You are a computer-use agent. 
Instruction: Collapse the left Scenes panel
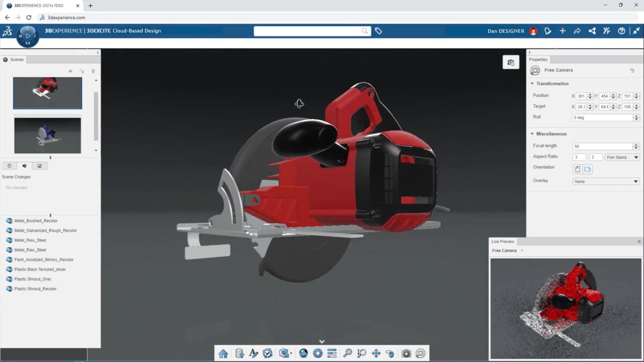(98, 53)
